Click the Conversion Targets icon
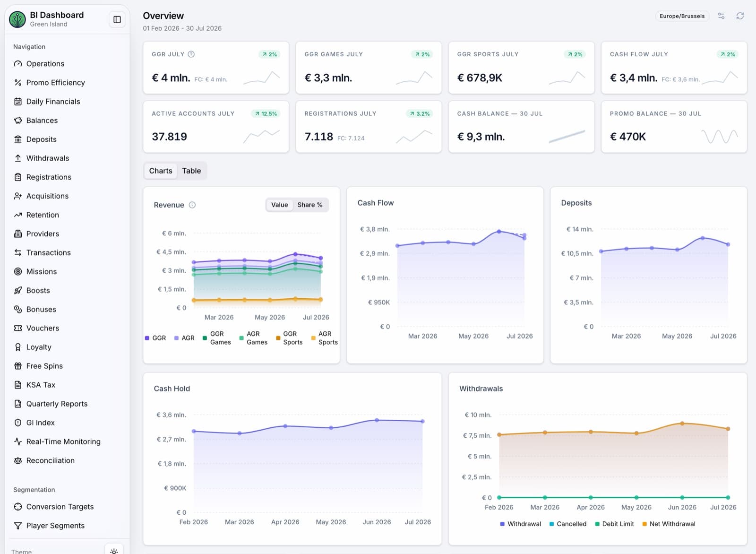Image resolution: width=756 pixels, height=554 pixels. [18, 507]
